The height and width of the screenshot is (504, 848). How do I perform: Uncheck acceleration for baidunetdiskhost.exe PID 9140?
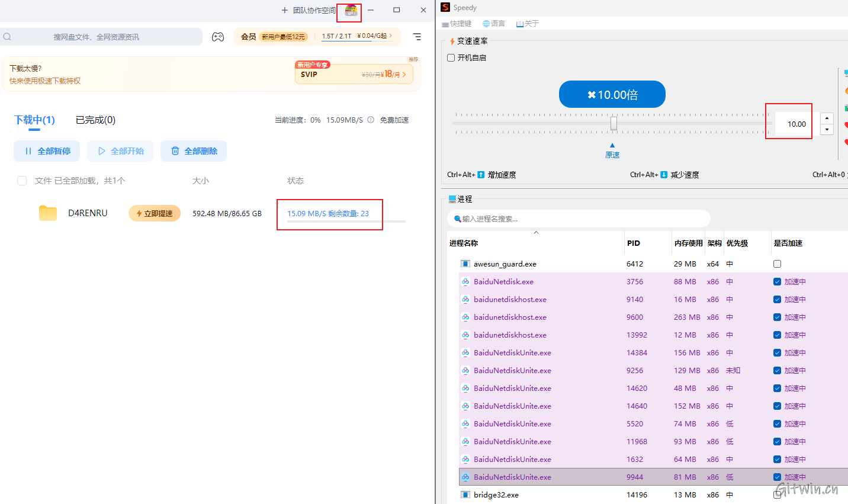(x=777, y=300)
